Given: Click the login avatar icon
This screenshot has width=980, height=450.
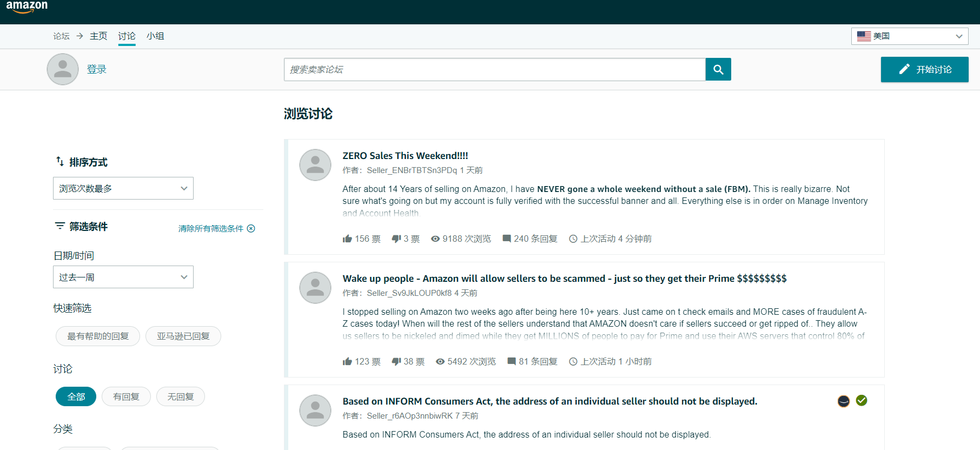Looking at the screenshot, I should tap(63, 69).
